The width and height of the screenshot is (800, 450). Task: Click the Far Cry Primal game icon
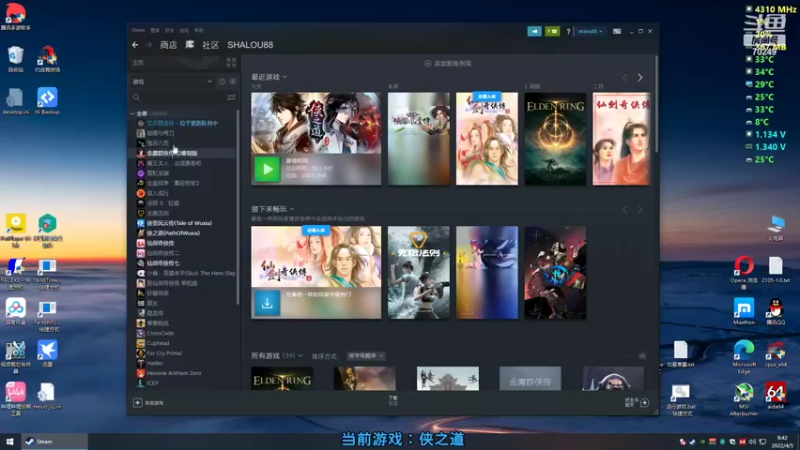tap(141, 353)
